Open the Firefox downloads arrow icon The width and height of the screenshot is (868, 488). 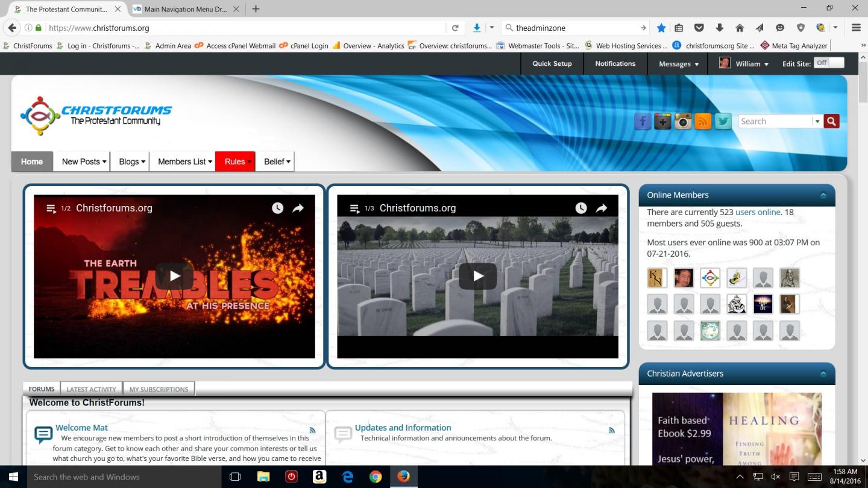coord(477,28)
